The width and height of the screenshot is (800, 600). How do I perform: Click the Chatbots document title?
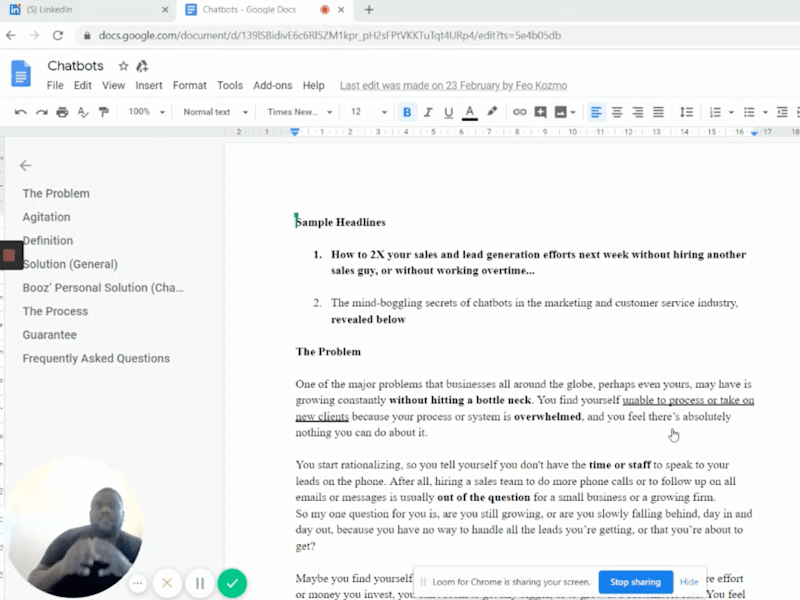coord(76,66)
